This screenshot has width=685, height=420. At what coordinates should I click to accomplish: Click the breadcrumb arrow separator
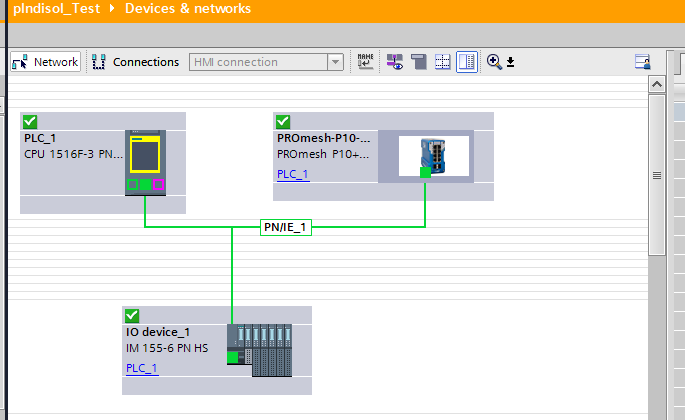[112, 8]
